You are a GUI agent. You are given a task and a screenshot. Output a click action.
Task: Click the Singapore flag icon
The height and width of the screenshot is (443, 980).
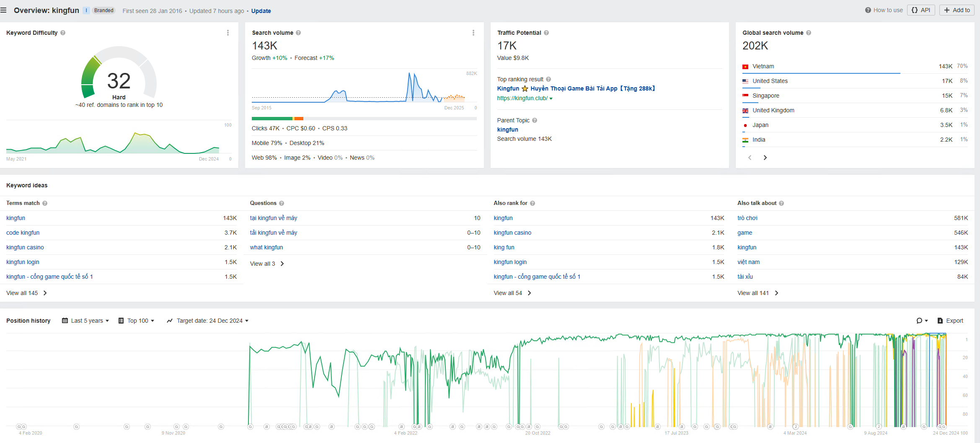(745, 96)
